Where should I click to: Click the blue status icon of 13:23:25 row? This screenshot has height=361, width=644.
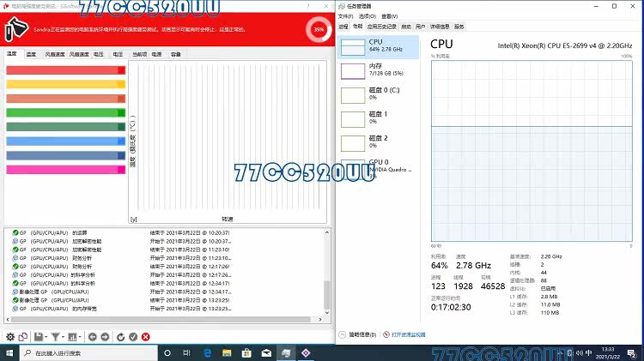click(15, 309)
